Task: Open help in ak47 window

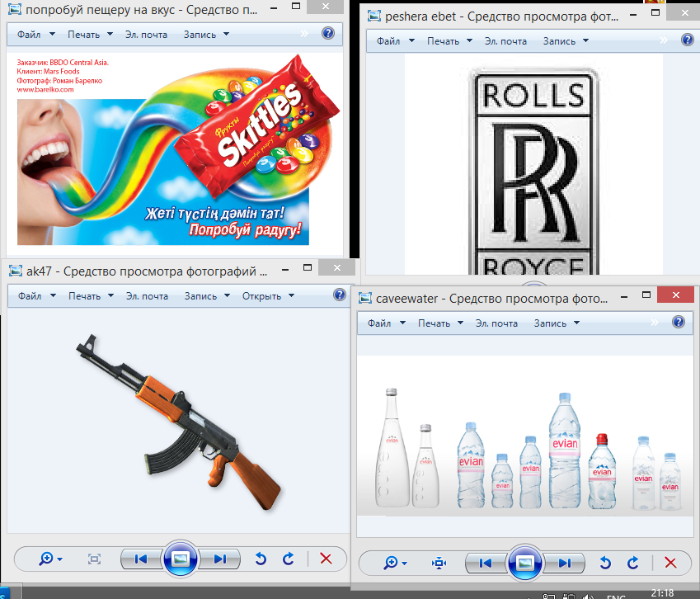Action: (340, 295)
